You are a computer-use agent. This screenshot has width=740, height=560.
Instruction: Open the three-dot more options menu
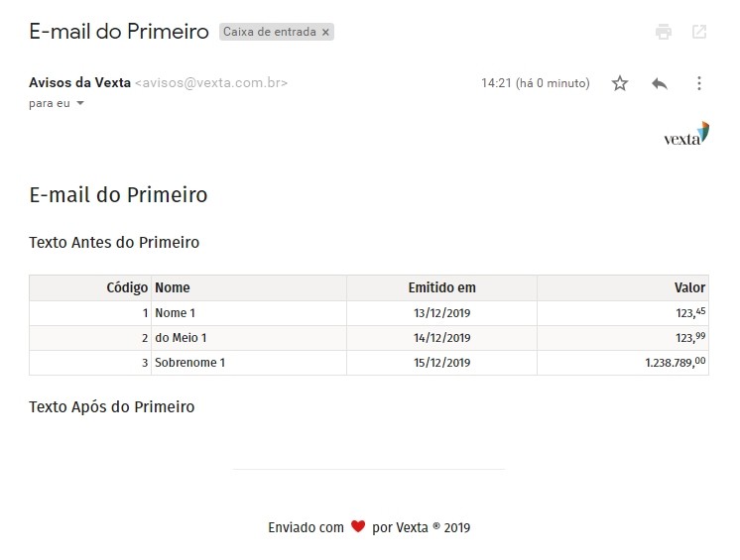(x=699, y=83)
